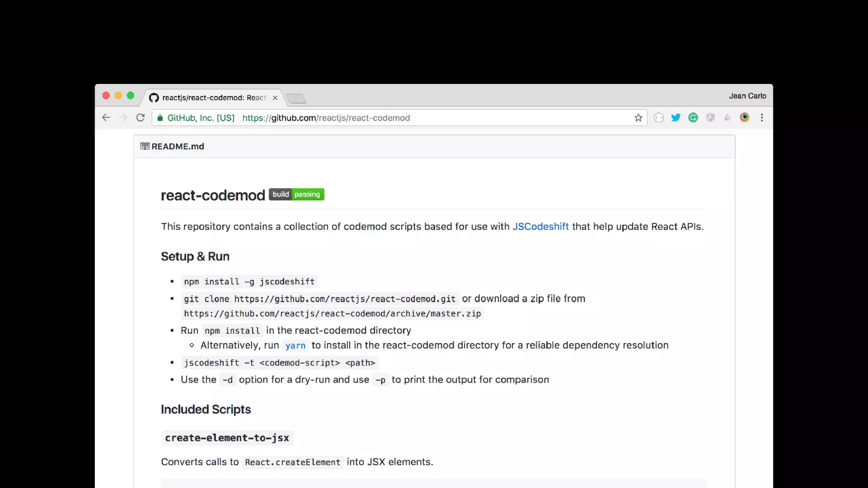Image resolution: width=868 pixels, height=488 pixels.
Task: Click the README book icon
Action: [x=145, y=146]
